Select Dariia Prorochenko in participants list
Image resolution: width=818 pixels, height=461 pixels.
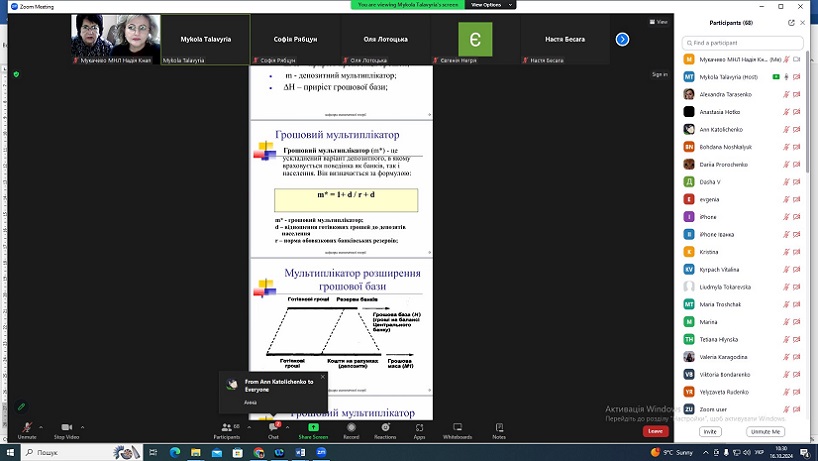743,164
